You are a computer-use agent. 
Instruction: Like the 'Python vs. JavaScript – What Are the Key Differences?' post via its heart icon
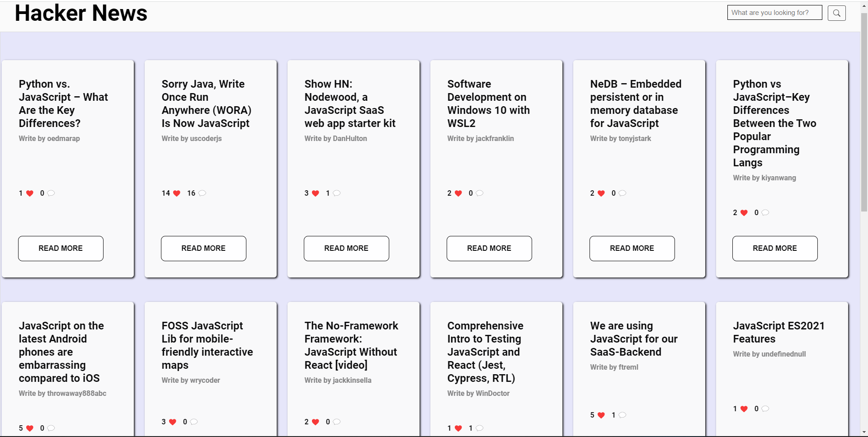pos(30,193)
